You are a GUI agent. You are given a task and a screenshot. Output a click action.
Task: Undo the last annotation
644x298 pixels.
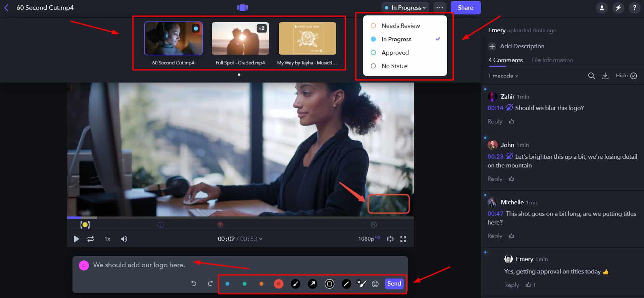tap(194, 284)
